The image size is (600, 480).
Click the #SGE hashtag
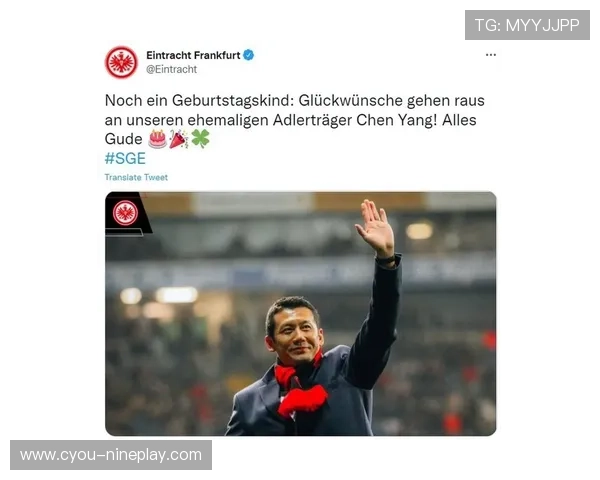[x=125, y=158]
